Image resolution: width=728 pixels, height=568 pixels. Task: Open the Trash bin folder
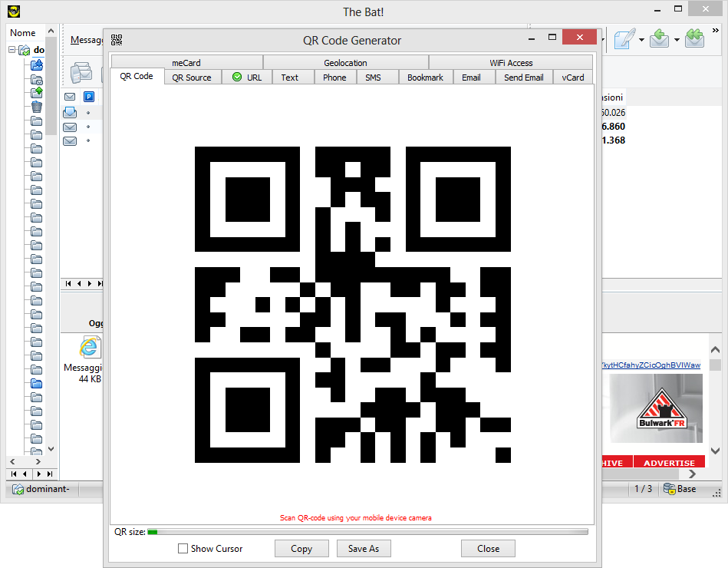(37, 107)
